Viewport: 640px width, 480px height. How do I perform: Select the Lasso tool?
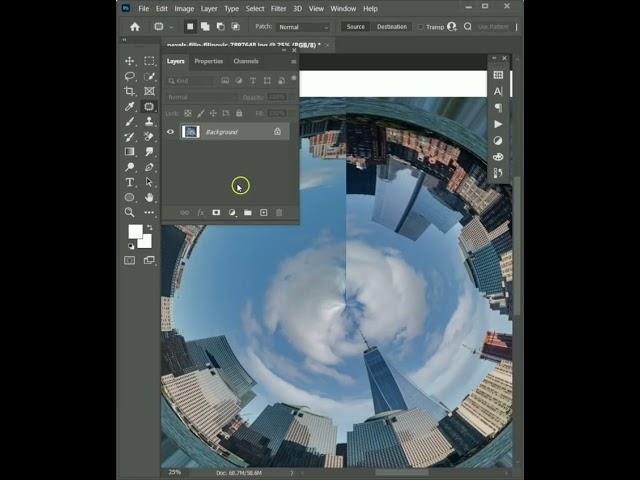pos(129,76)
